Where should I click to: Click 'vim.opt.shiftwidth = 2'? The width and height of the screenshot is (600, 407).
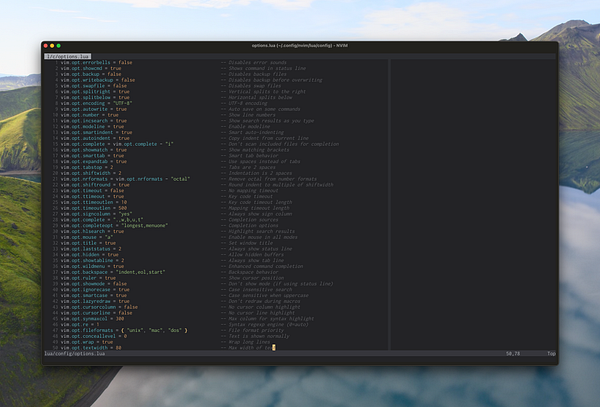(x=91, y=173)
